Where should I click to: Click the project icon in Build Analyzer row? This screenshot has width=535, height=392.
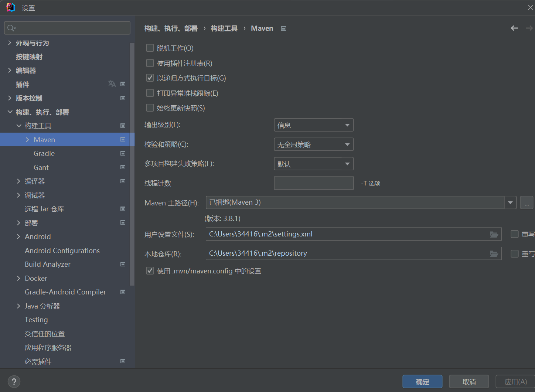coord(123,264)
